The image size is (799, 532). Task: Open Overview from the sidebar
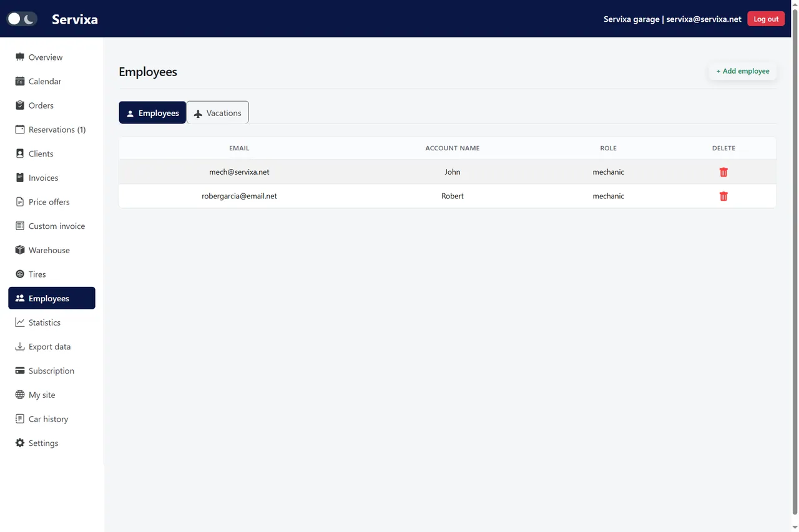(x=52, y=57)
